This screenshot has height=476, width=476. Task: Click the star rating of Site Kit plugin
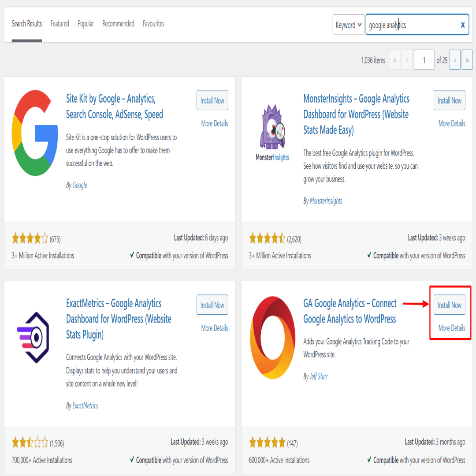[x=30, y=238]
